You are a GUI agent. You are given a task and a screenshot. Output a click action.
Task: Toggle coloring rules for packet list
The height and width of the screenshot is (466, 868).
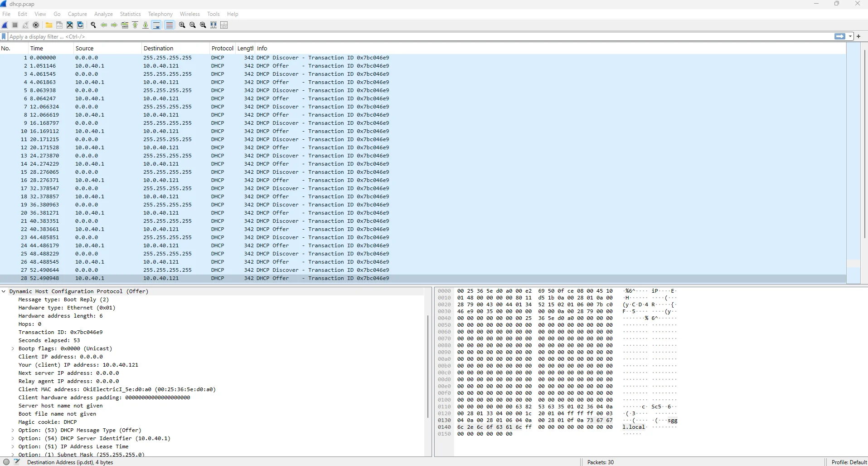[x=169, y=25]
